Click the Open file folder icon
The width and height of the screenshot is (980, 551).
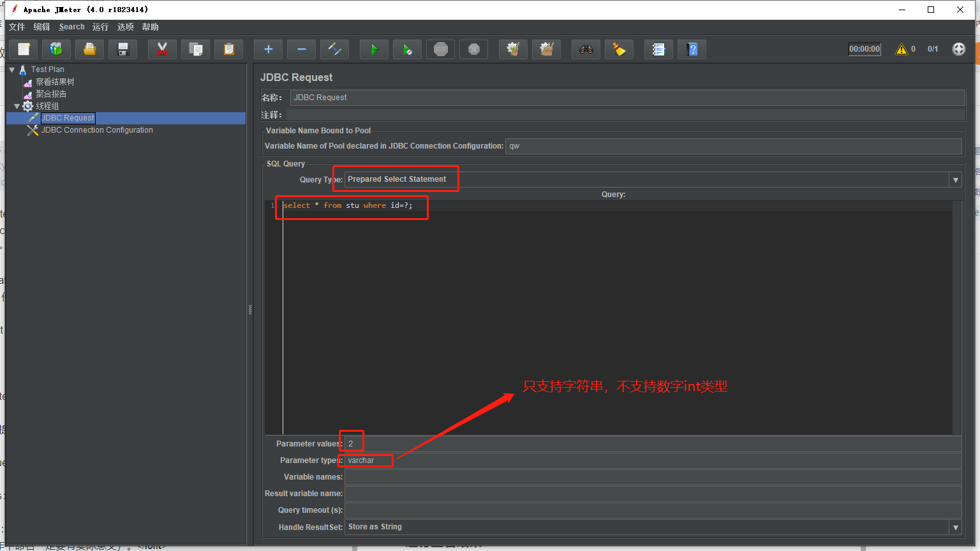tap(90, 49)
